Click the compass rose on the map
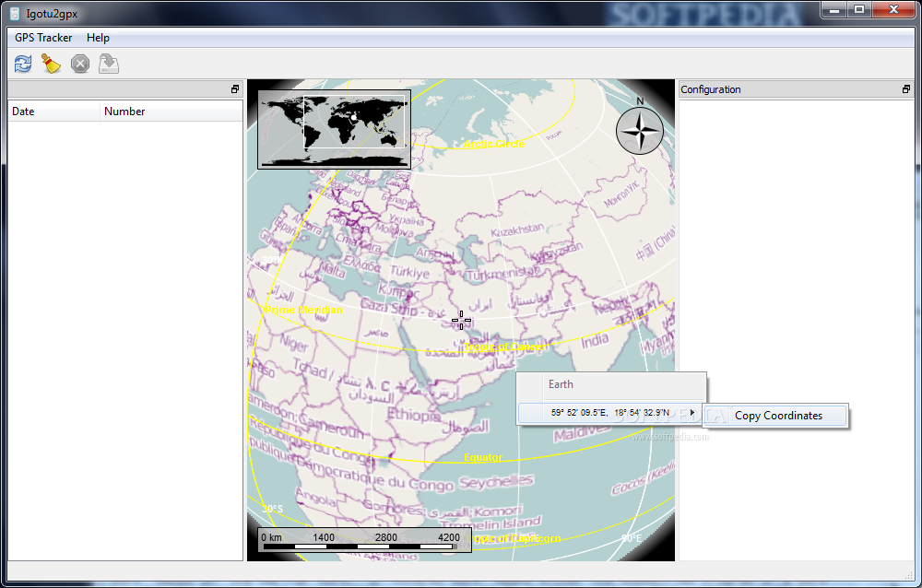The height and width of the screenshot is (588, 922). (640, 131)
